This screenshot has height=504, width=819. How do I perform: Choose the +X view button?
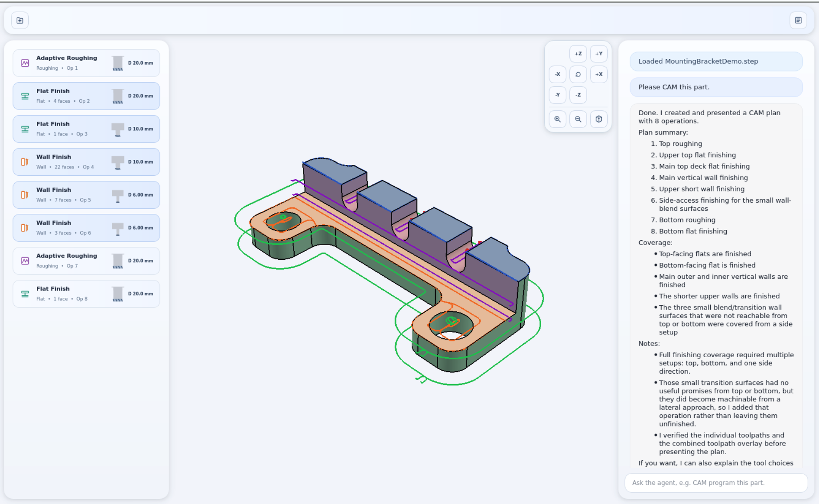[x=598, y=74]
